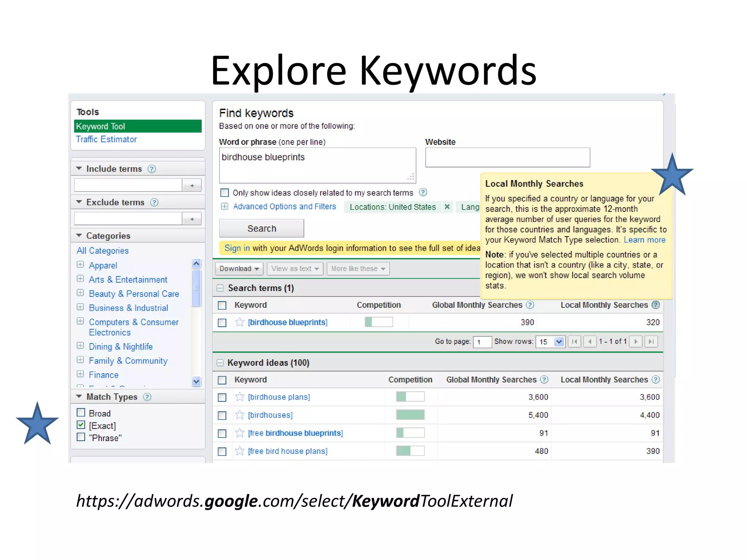Click Learn more in the tooltip
The image size is (747, 560).
click(645, 240)
